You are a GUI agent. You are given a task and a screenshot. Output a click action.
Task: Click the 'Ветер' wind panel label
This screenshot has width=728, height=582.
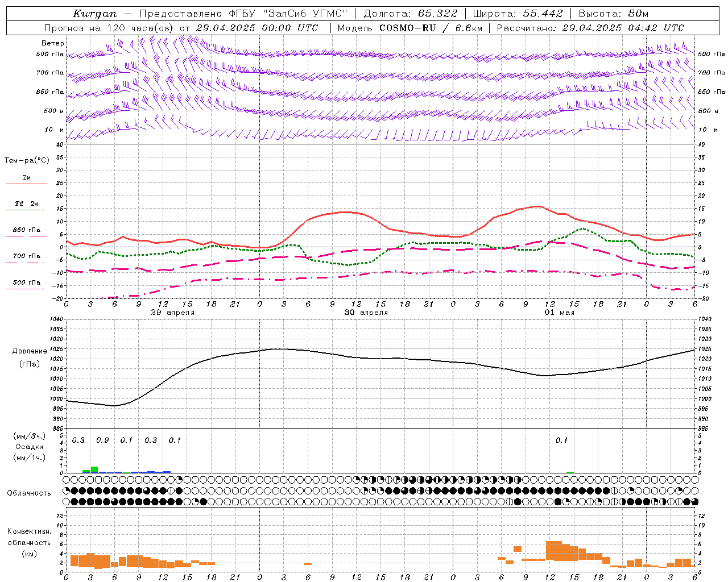(53, 43)
